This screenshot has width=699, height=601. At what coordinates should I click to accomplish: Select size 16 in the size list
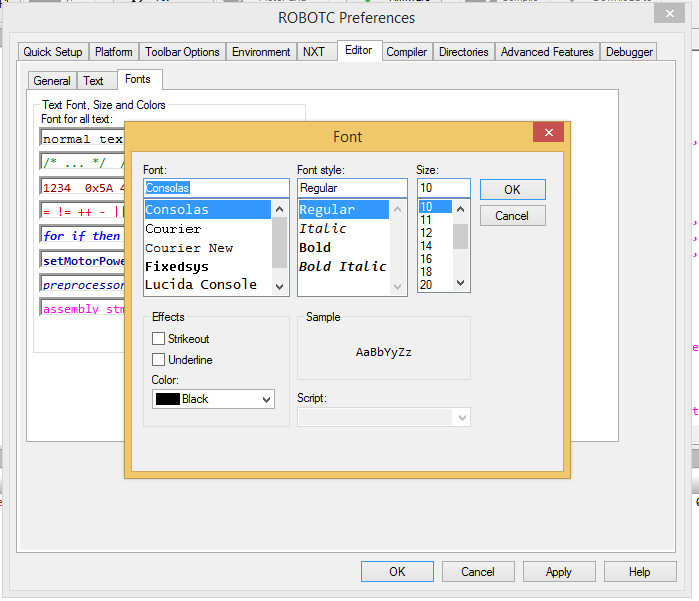tap(435, 259)
